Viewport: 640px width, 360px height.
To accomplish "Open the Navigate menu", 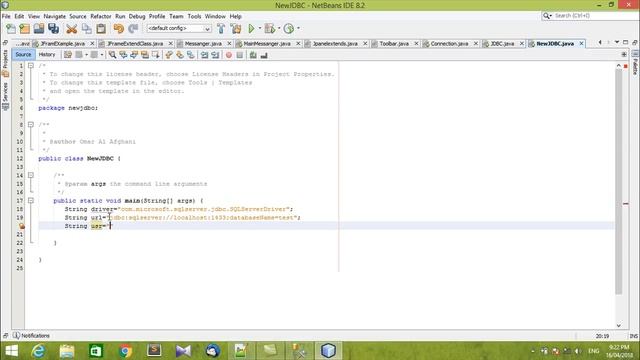I will 55,16.
